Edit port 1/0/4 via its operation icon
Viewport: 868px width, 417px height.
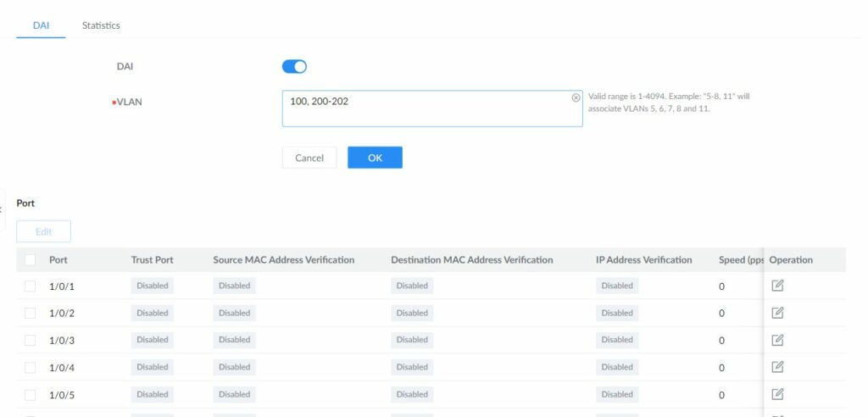[x=777, y=367]
